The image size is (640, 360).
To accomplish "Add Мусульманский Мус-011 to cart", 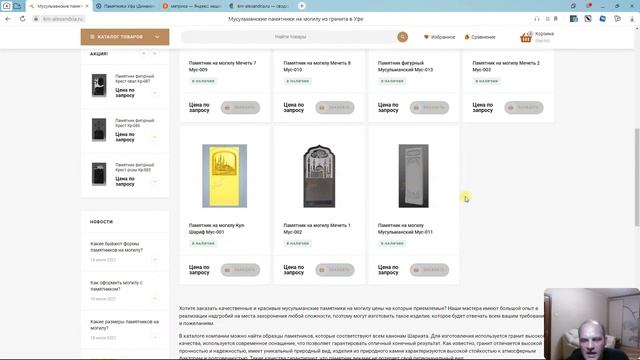I will click(x=429, y=270).
